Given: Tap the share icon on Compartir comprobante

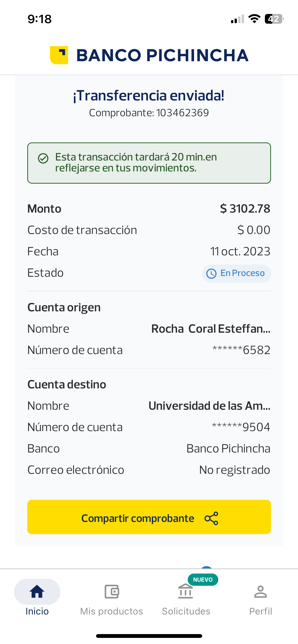Looking at the screenshot, I should point(211,518).
